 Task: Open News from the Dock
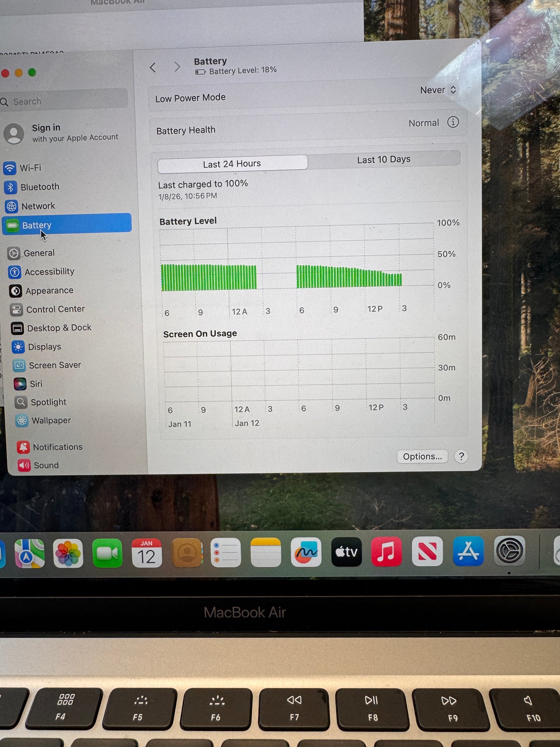pos(427,551)
